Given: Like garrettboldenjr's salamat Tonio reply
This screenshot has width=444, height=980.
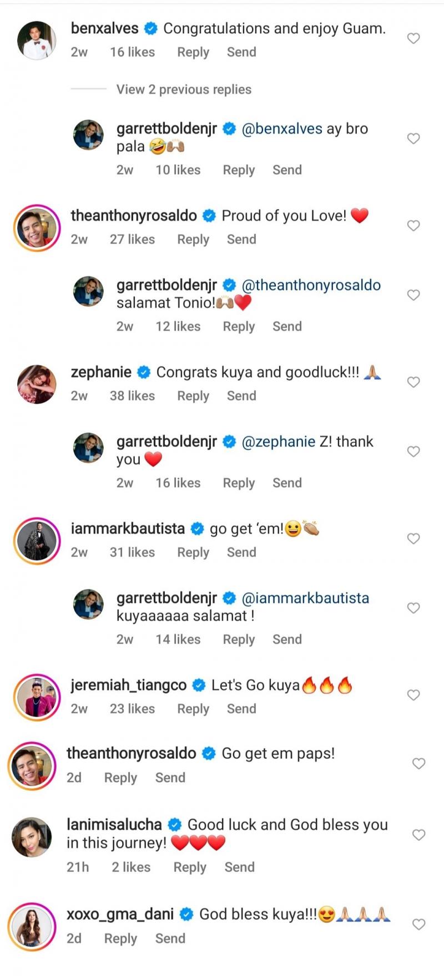Looking at the screenshot, I should point(413,295).
